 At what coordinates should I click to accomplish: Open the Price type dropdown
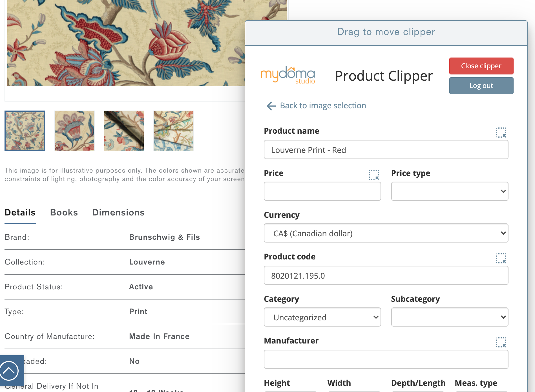(x=449, y=191)
